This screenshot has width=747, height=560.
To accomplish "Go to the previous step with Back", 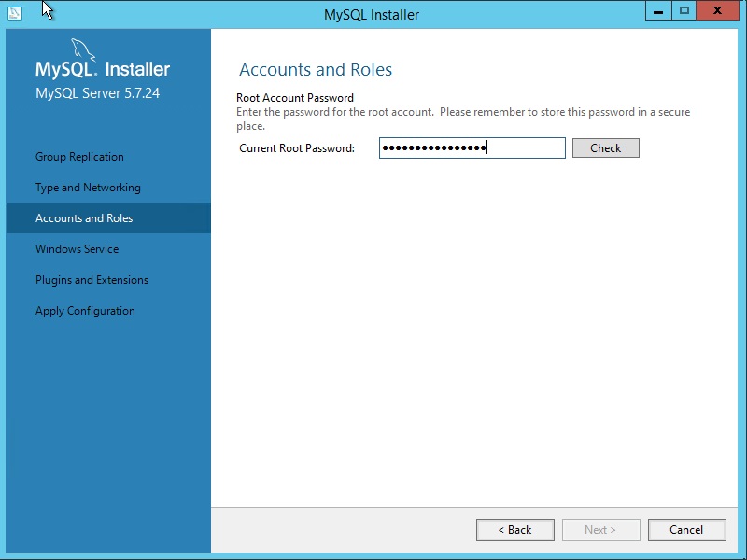I will click(515, 530).
